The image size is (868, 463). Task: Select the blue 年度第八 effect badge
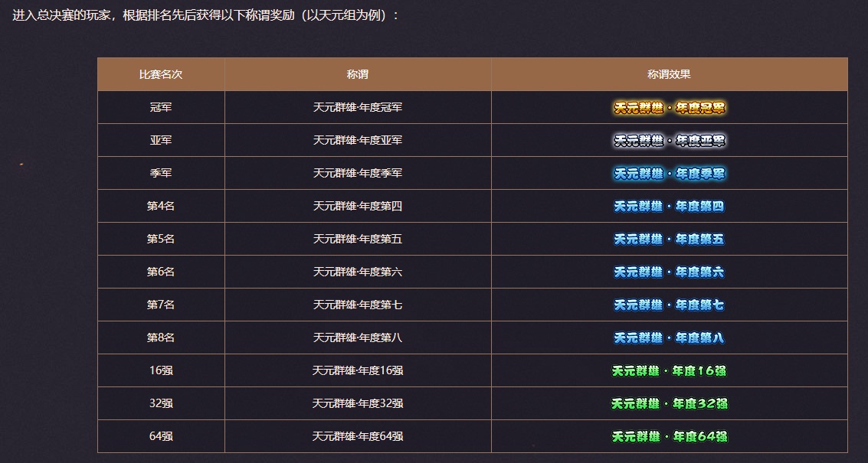669,338
